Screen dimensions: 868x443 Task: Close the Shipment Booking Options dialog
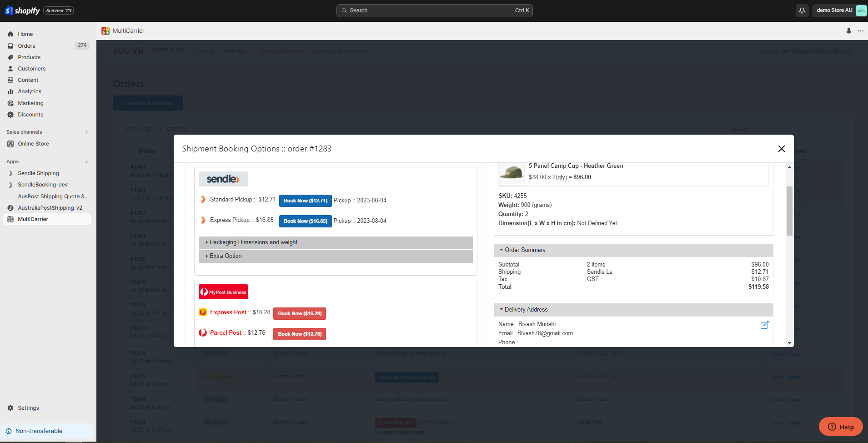[x=781, y=149]
